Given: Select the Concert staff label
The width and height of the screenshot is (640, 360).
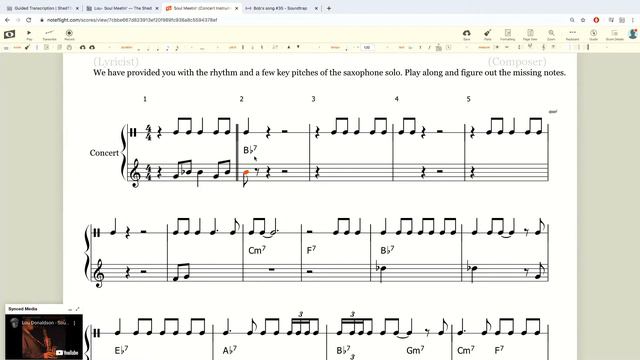Looking at the screenshot, I should (104, 153).
